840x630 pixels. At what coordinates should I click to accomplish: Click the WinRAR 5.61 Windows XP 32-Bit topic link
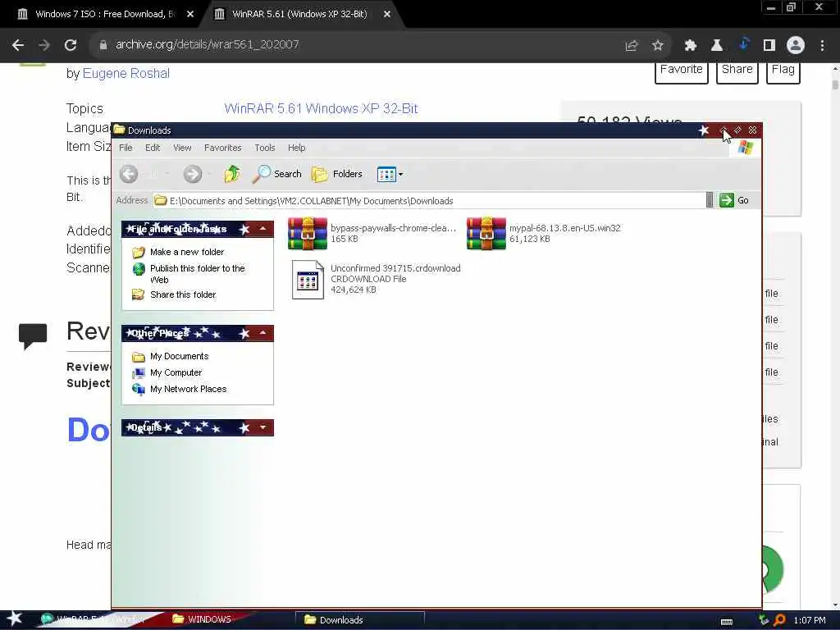(x=321, y=109)
